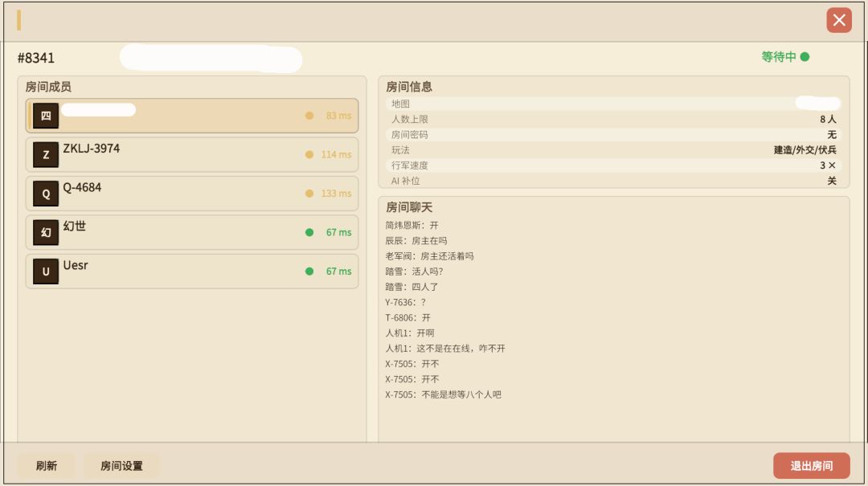Click chat message 简炜恩斯：开
The width and height of the screenshot is (868, 486).
pos(411,225)
